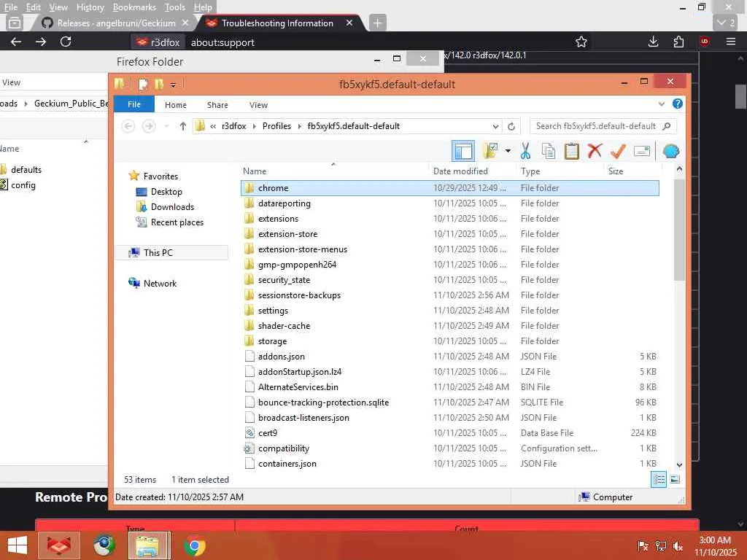Click the red X Delete toolbar icon

pyautogui.click(x=595, y=151)
